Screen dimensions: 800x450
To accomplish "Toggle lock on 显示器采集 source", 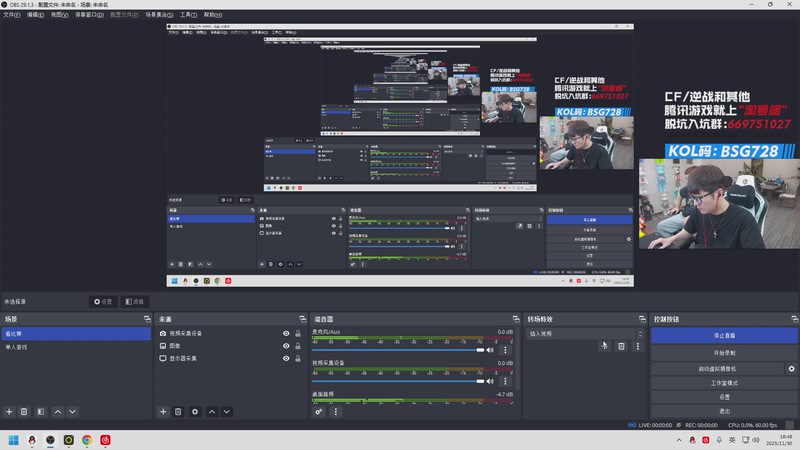I will pyautogui.click(x=298, y=358).
